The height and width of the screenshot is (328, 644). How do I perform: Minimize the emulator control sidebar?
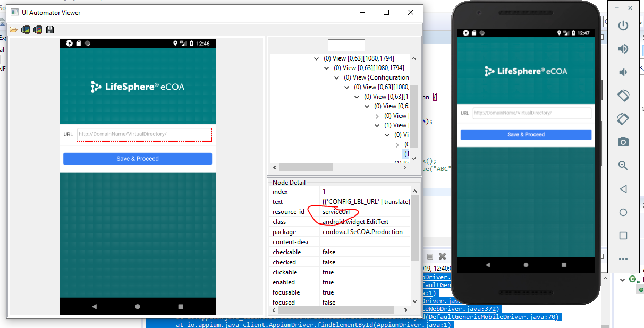click(617, 8)
